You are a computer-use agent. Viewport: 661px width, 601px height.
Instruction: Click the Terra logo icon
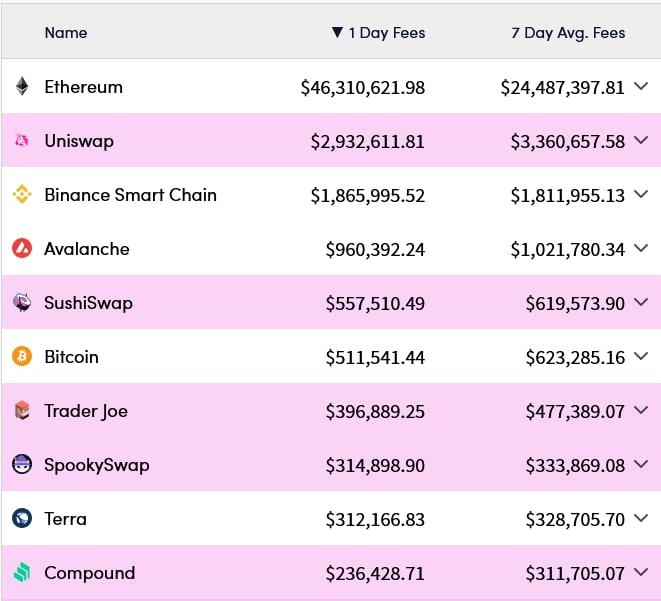22,519
